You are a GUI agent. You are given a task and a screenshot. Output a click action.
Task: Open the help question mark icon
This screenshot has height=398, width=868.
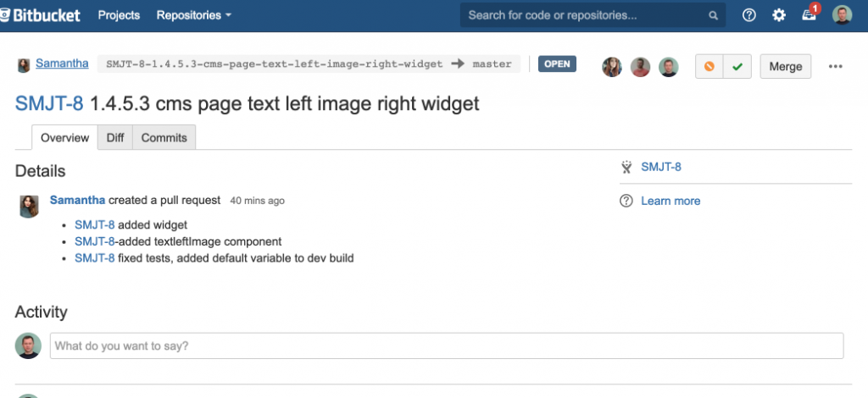748,15
